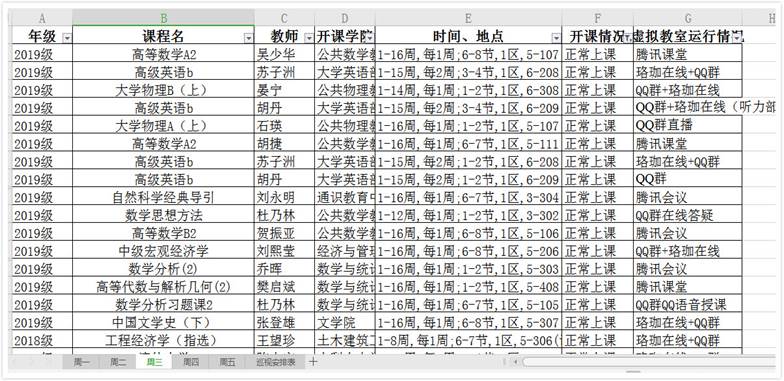784x381 pixels.
Task: Open the 开课情况 column filter dropdown
Action: [x=628, y=38]
